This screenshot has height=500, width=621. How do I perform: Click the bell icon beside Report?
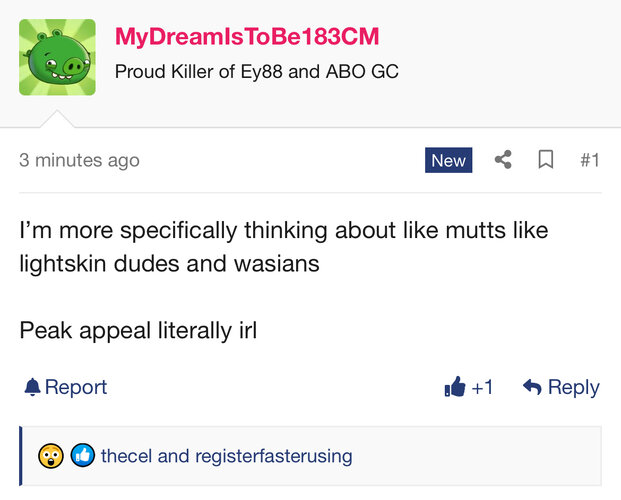(32, 387)
